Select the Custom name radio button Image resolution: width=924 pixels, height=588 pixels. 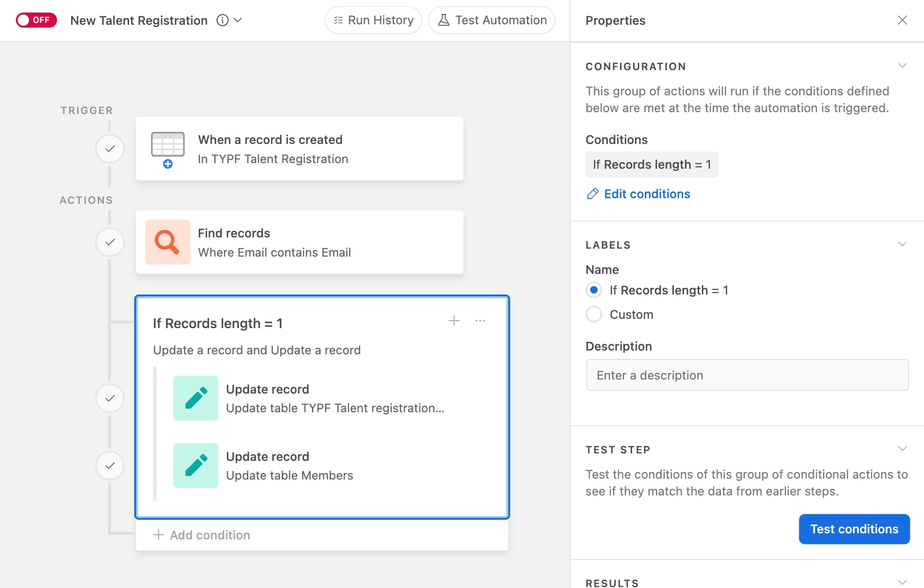[x=594, y=315]
